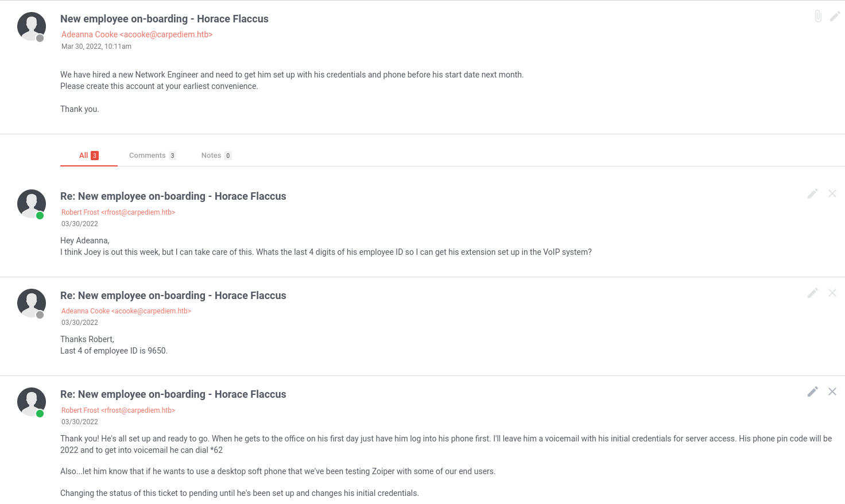Image resolution: width=845 pixels, height=504 pixels.
Task: Click the ticket title "New employee on-boarding - Horace Flaccus"
Action: 164,19
